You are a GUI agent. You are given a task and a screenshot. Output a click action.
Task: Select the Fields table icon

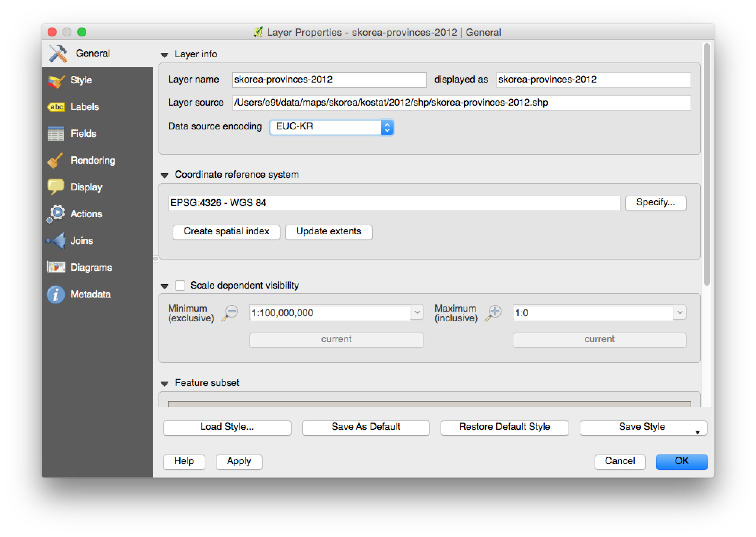click(x=56, y=134)
